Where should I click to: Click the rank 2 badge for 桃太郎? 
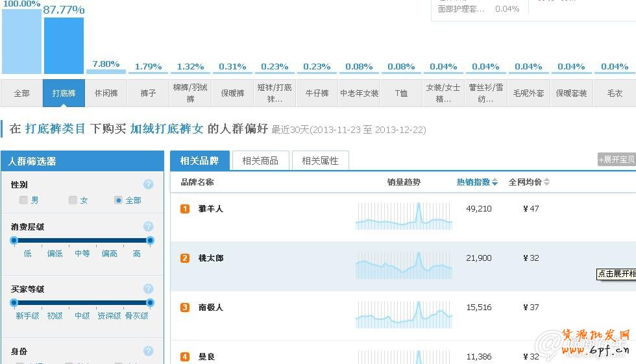[185, 258]
